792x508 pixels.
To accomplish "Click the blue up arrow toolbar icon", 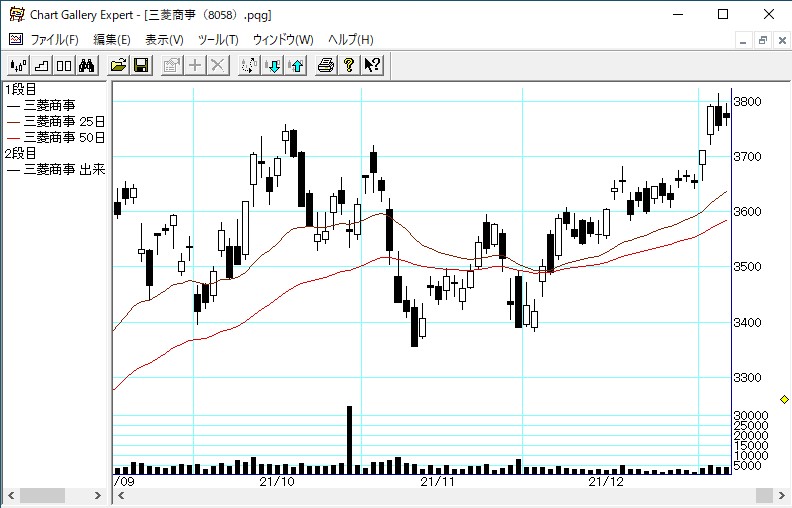I will pyautogui.click(x=296, y=65).
